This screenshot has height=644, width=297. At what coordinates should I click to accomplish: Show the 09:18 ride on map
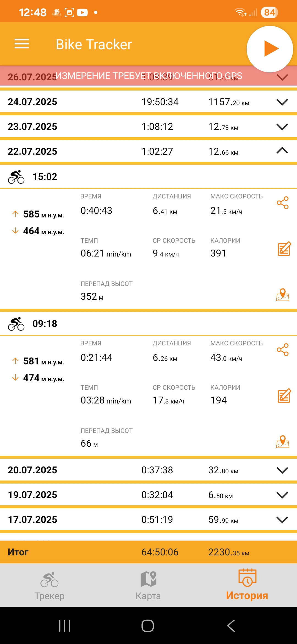click(283, 442)
